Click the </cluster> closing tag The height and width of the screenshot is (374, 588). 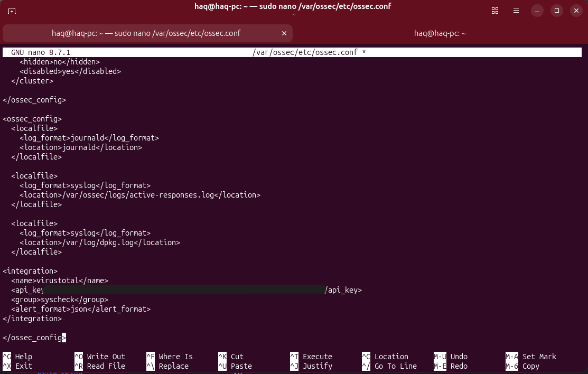32,81
